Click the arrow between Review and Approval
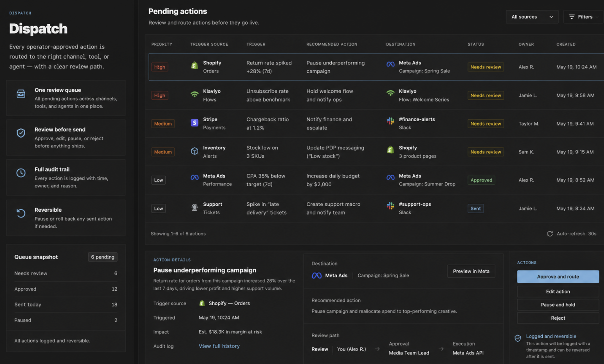Image resolution: width=604 pixels, height=364 pixels. 377,349
